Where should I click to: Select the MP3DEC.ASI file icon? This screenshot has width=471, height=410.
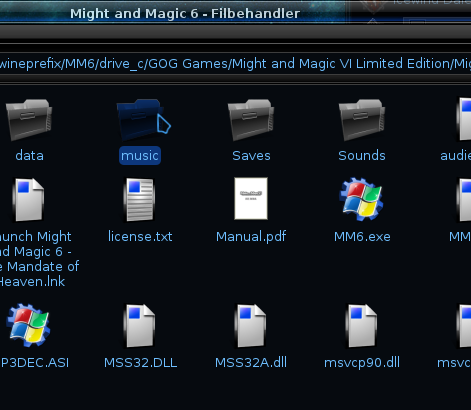[29, 325]
